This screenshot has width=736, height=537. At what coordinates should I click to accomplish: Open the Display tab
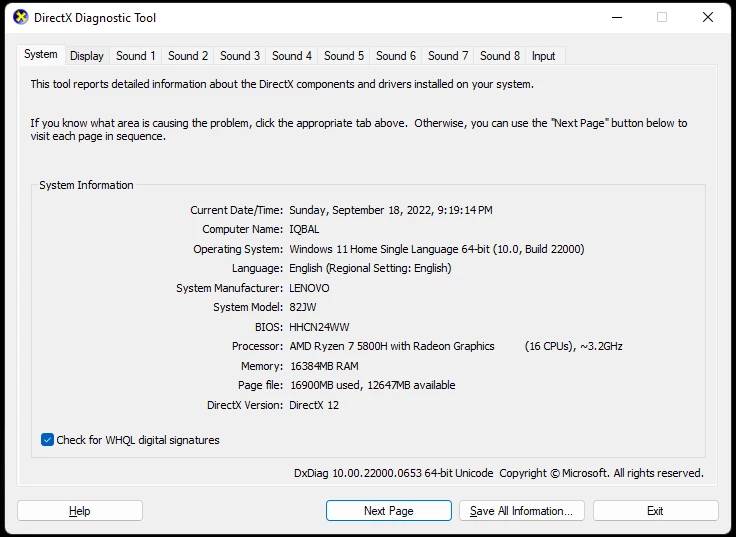87,56
